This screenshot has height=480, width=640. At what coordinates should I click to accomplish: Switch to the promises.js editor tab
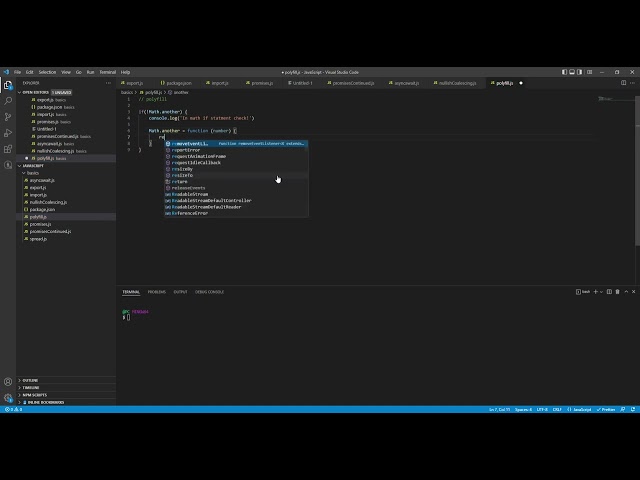coord(260,83)
